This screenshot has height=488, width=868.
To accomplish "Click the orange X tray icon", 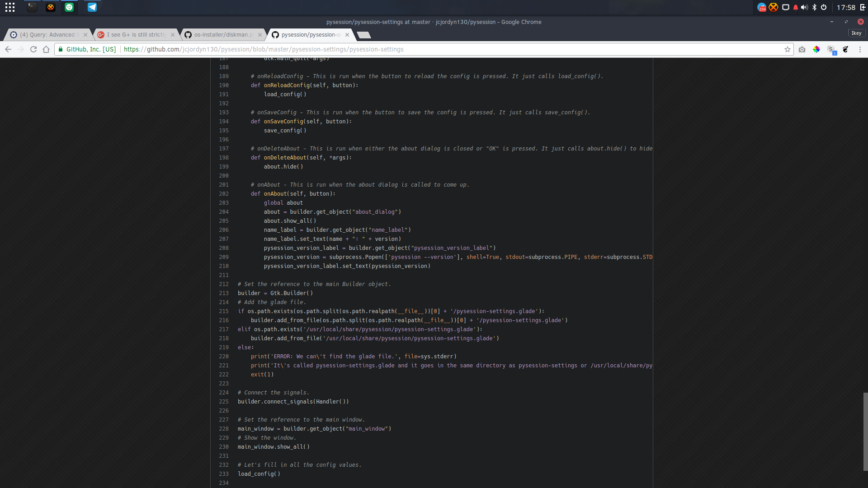I will point(774,7).
